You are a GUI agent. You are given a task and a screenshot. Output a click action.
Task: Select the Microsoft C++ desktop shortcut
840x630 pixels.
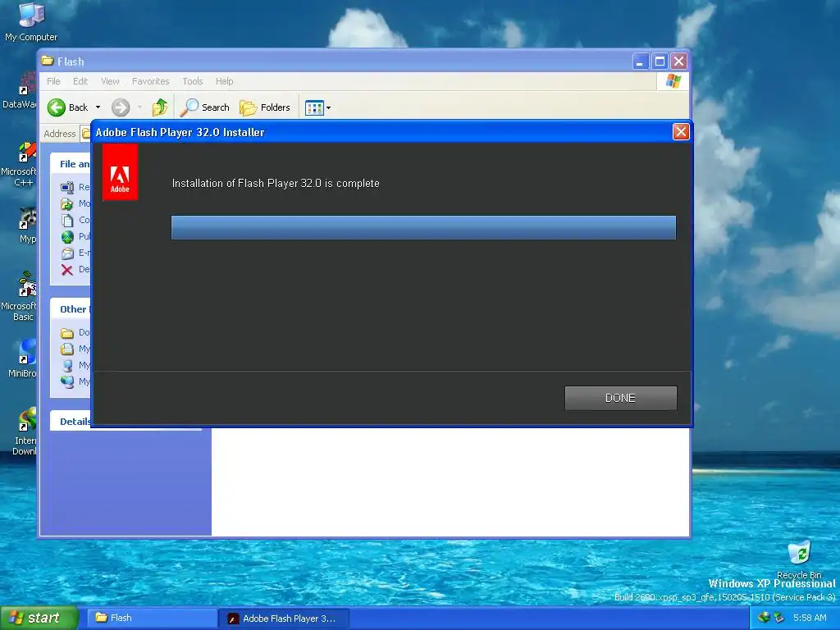[x=20, y=164]
